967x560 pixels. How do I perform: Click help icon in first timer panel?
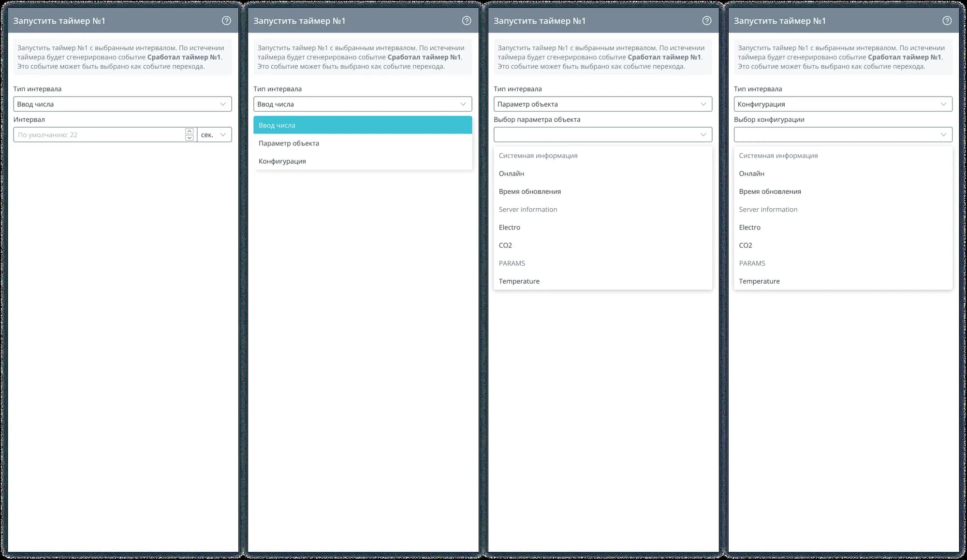coord(226,21)
